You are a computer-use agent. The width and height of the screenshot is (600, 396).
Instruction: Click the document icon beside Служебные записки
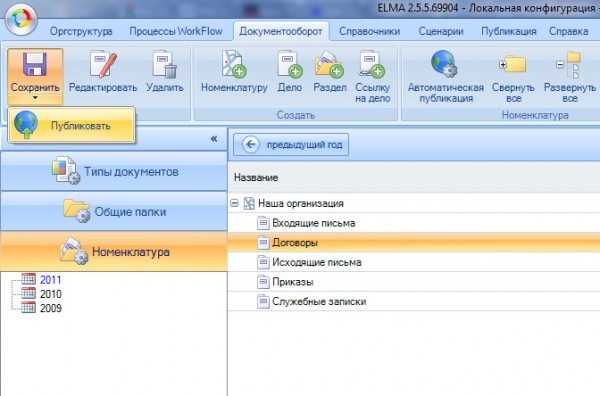pyautogui.click(x=263, y=301)
